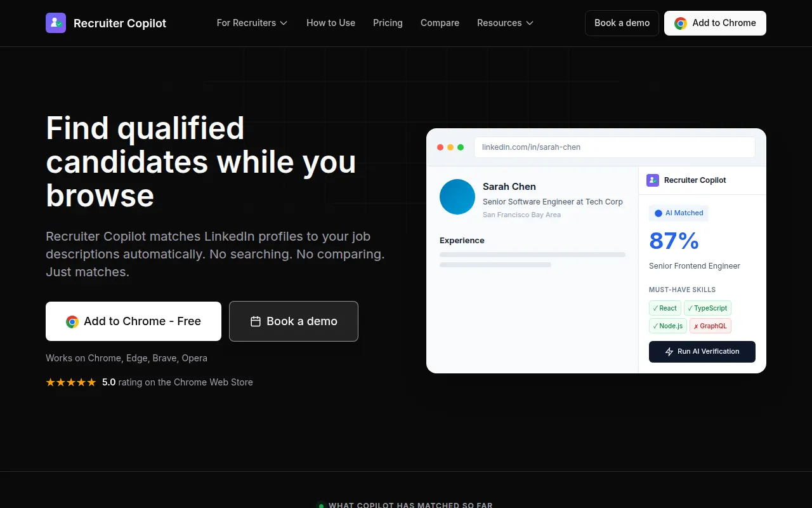Go to the Pricing page

click(388, 23)
